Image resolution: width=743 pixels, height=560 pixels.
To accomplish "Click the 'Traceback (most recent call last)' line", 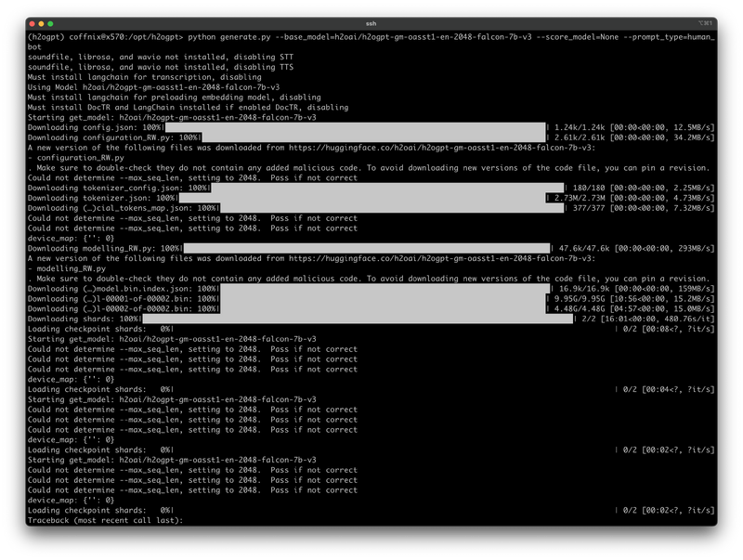I will 106,520.
